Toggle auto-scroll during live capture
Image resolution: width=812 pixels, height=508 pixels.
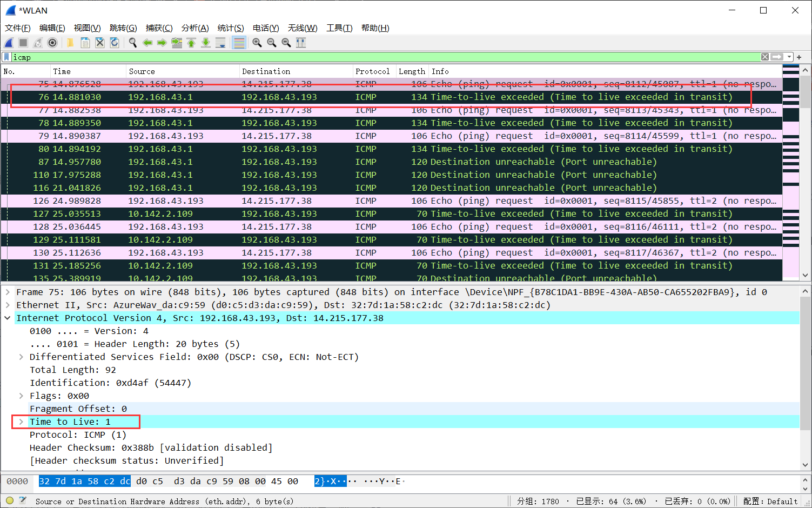tap(220, 43)
